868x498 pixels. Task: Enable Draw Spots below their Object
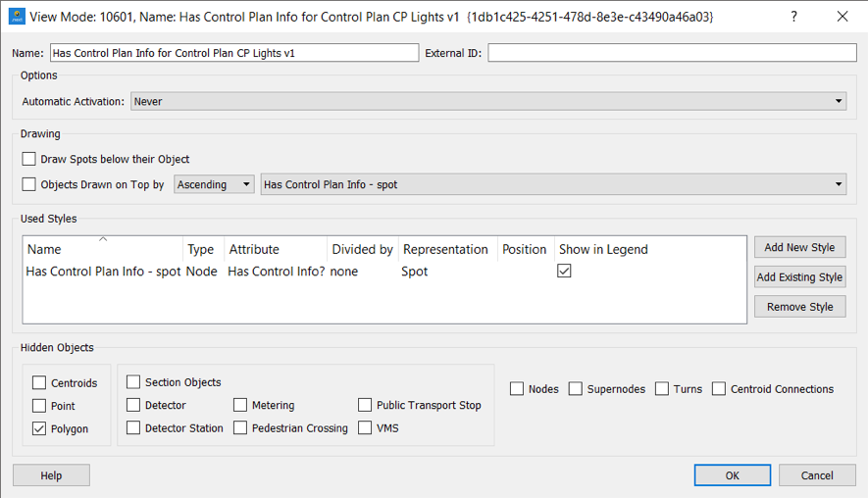point(28,160)
